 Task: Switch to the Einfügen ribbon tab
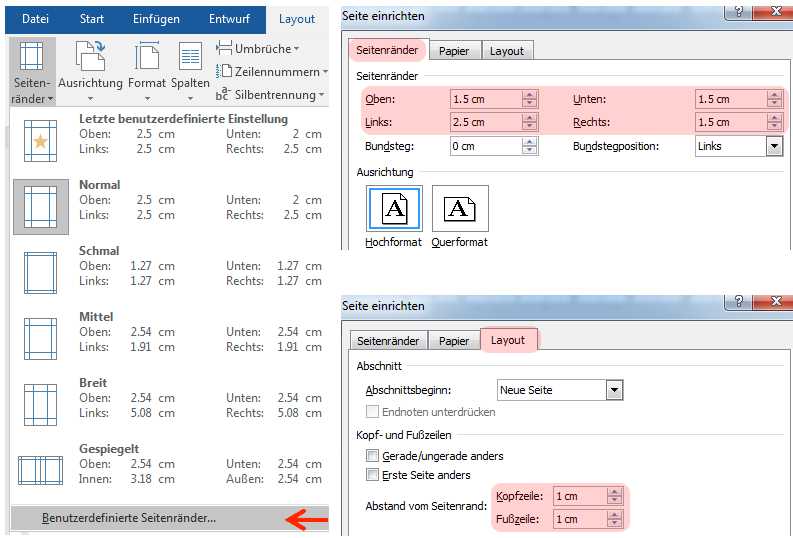pyautogui.click(x=154, y=19)
